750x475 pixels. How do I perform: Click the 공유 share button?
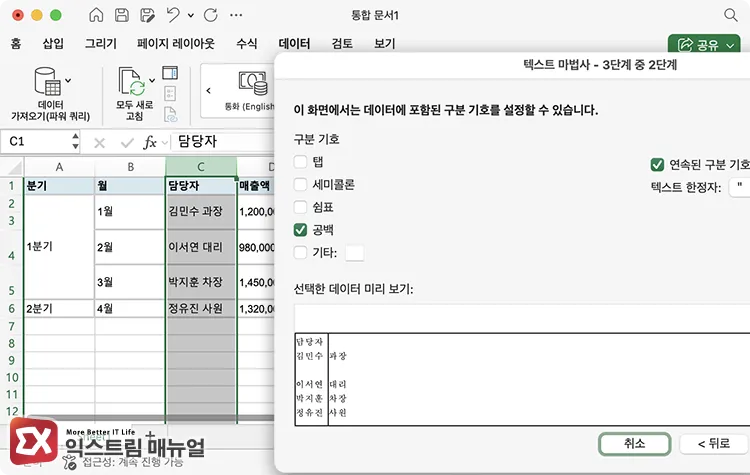pyautogui.click(x=704, y=44)
